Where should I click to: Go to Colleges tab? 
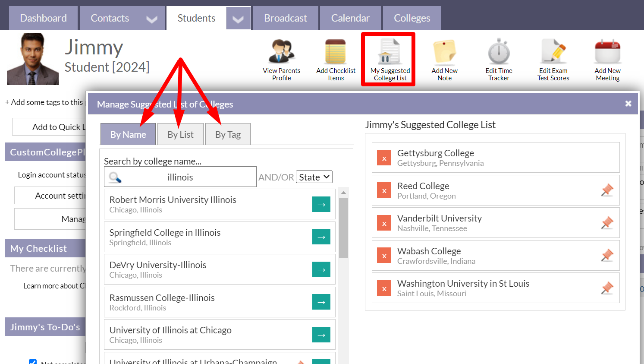coord(412,18)
